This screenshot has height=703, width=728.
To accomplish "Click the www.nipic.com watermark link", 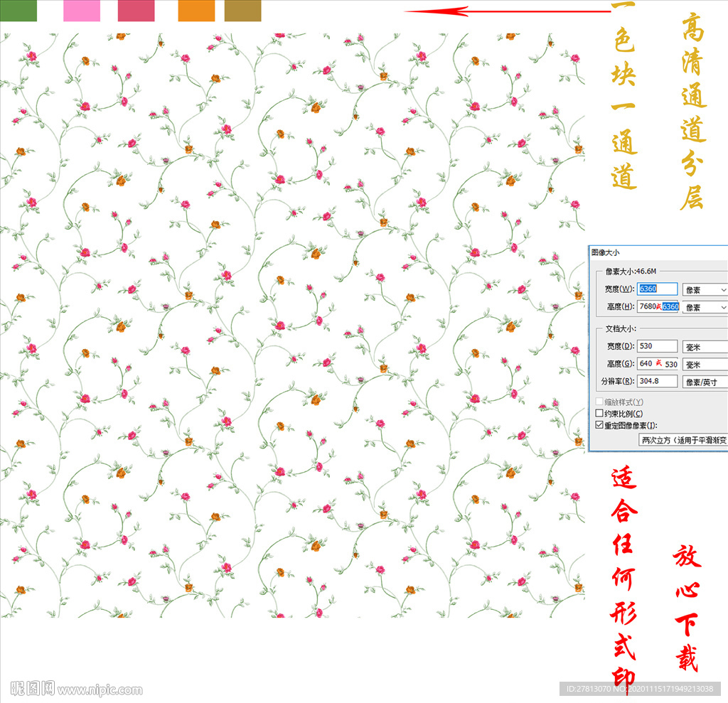I will tap(100, 690).
